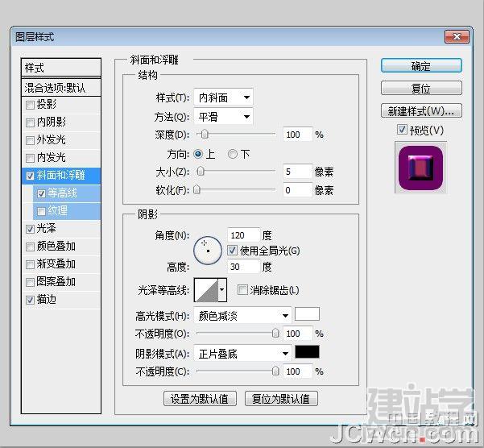This screenshot has height=448, width=484.
Task: Click the 设置为默认值 button
Action: pyautogui.click(x=200, y=399)
